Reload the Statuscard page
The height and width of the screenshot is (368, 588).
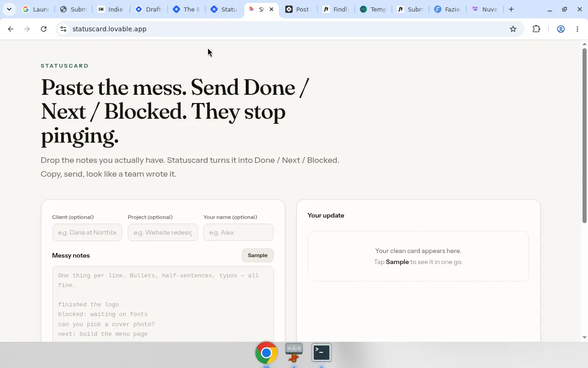click(x=44, y=29)
